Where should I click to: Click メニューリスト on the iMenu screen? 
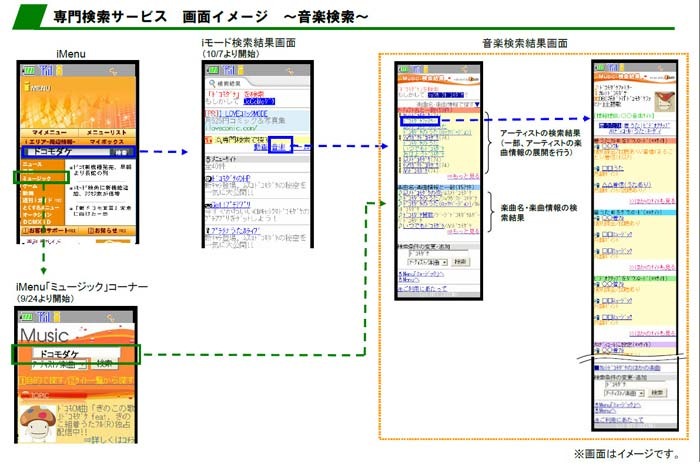pos(106,133)
